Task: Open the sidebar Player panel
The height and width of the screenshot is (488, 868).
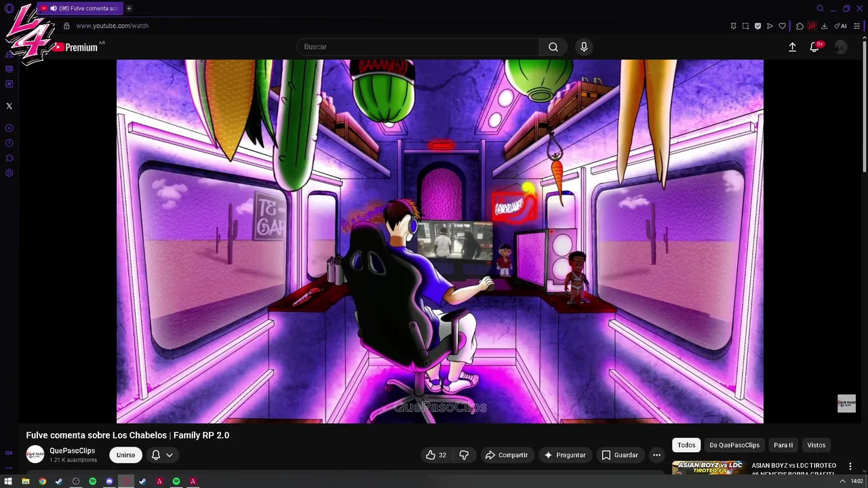Action: pos(9,128)
